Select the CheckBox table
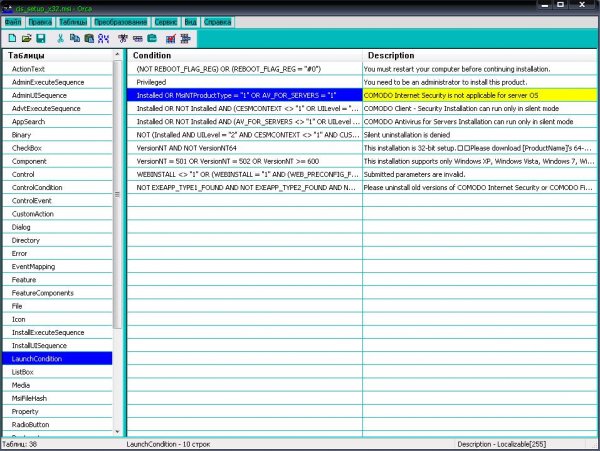This screenshot has width=600, height=451. click(x=57, y=148)
